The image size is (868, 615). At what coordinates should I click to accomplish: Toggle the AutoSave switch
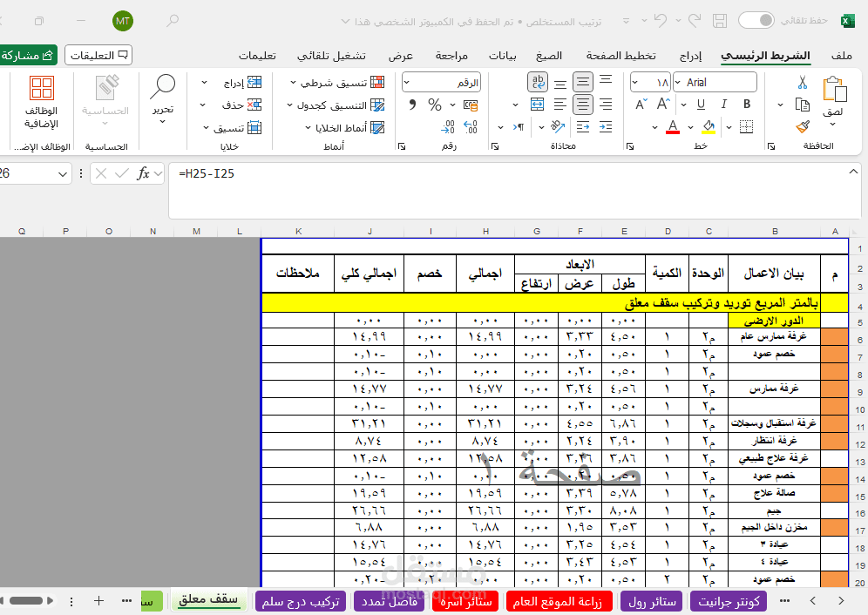756,21
